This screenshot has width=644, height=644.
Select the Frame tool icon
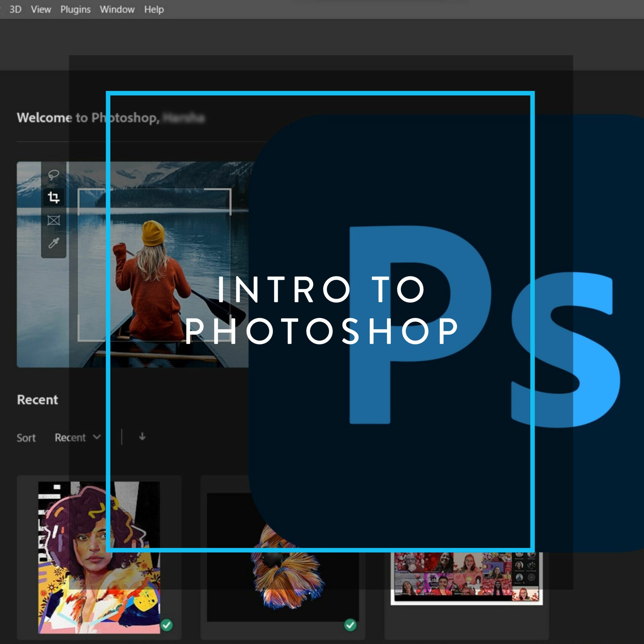coord(54,220)
